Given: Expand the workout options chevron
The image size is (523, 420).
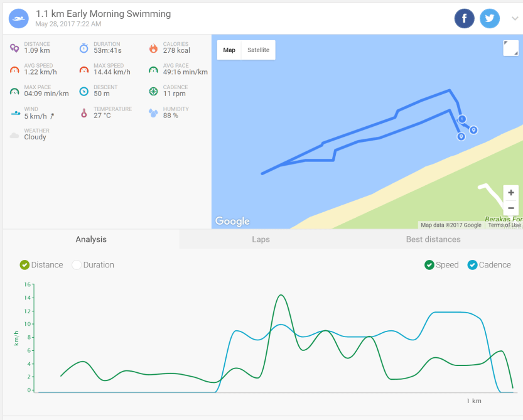Looking at the screenshot, I should point(515,19).
